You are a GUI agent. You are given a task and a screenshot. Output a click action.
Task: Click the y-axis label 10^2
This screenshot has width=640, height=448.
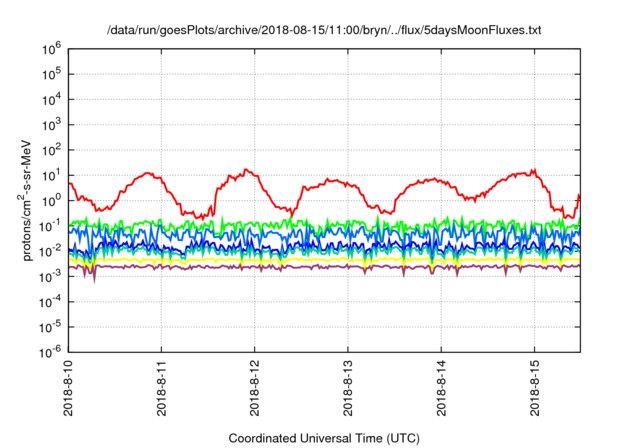52,151
